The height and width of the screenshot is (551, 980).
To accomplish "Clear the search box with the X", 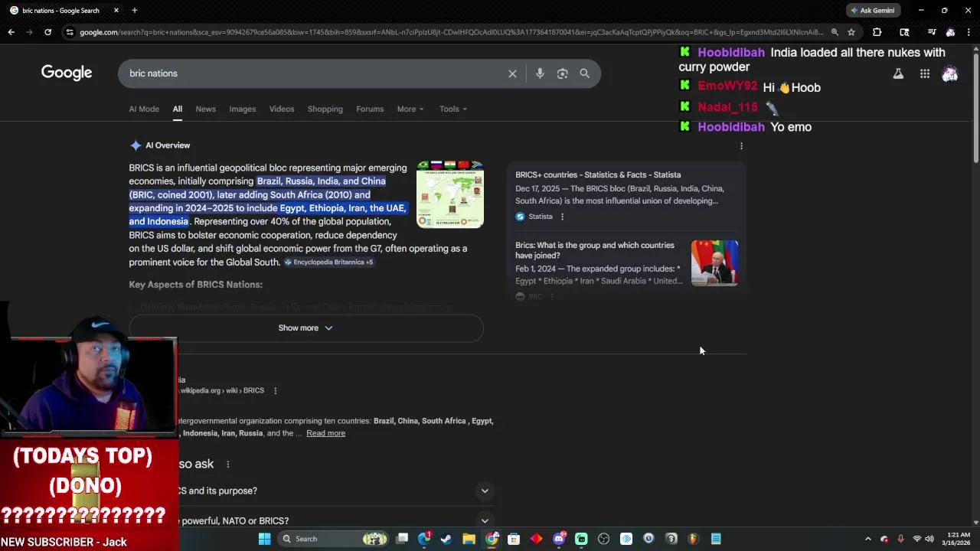I will [512, 73].
